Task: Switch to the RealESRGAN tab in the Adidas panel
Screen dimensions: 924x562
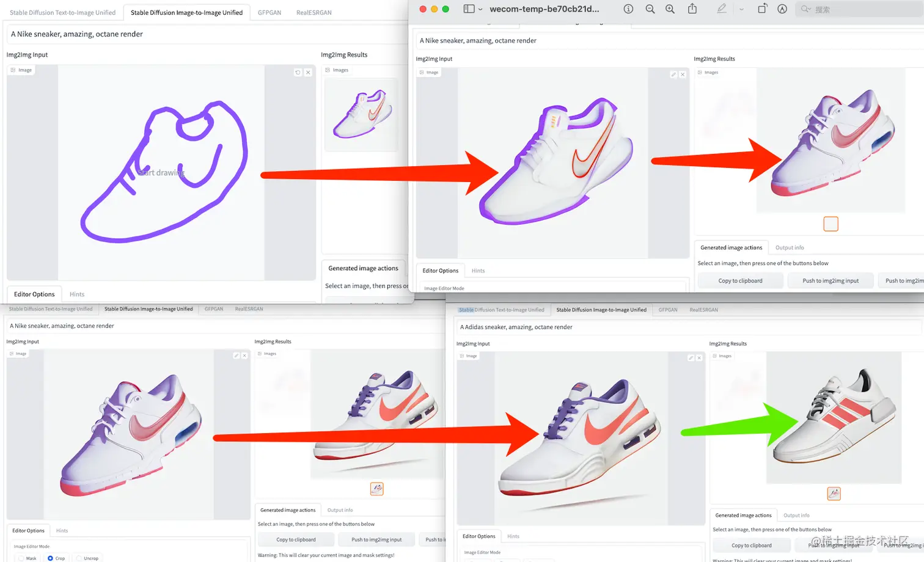Action: point(704,310)
